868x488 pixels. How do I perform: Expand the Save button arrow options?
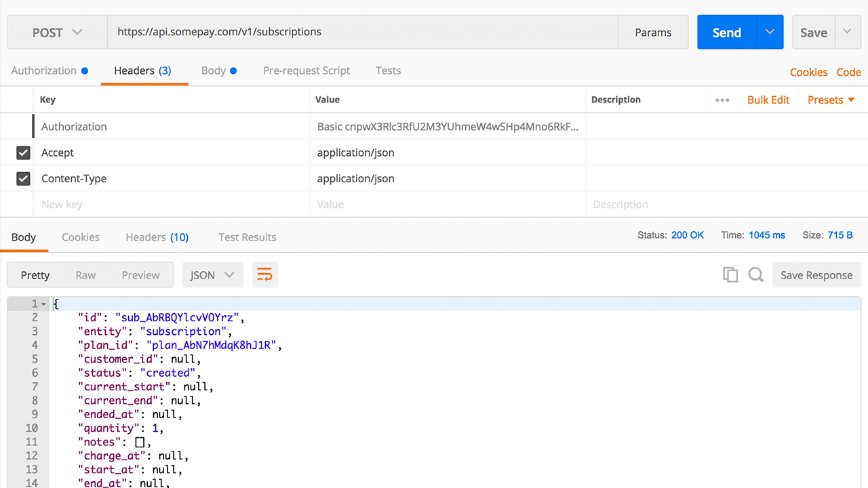pyautogui.click(x=848, y=32)
